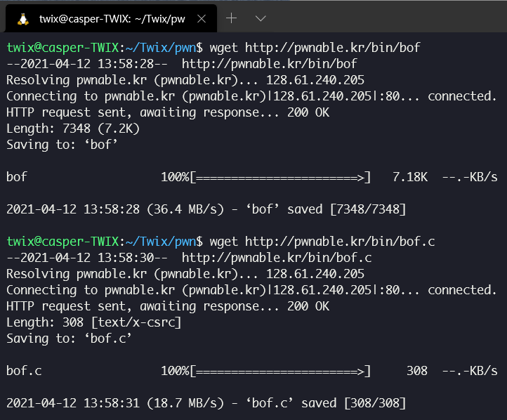
Task: Click 'saved [308/308]' text
Action: point(354,404)
